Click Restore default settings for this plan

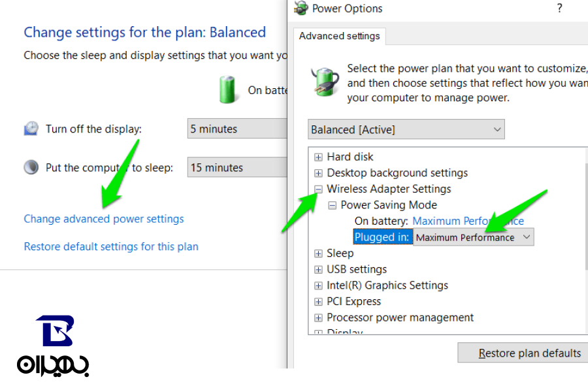[x=111, y=246]
